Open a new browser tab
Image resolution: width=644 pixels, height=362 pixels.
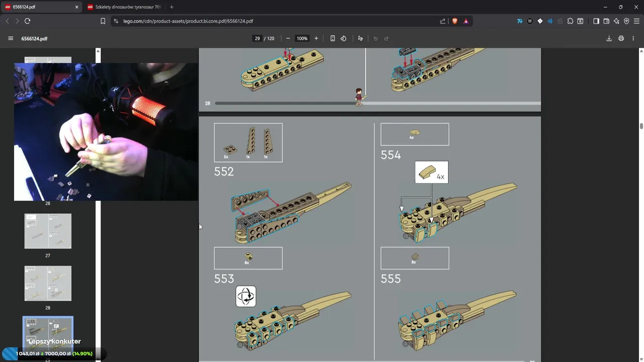pyautogui.click(x=172, y=7)
